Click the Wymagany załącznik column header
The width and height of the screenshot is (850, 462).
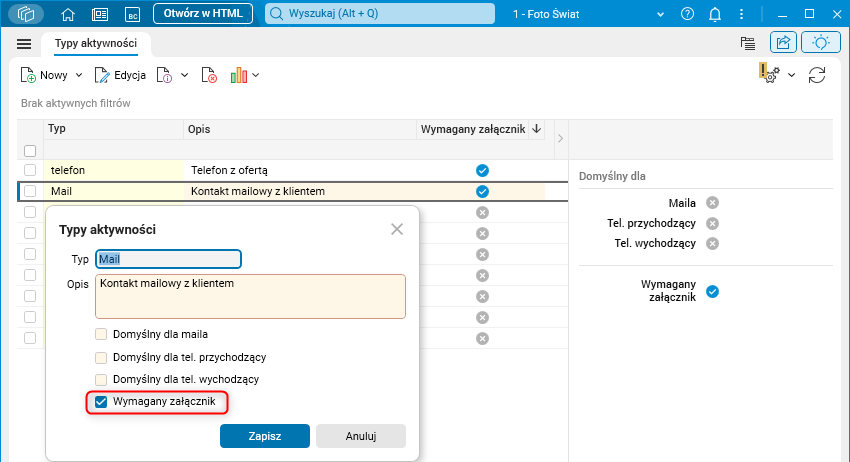[x=473, y=129]
